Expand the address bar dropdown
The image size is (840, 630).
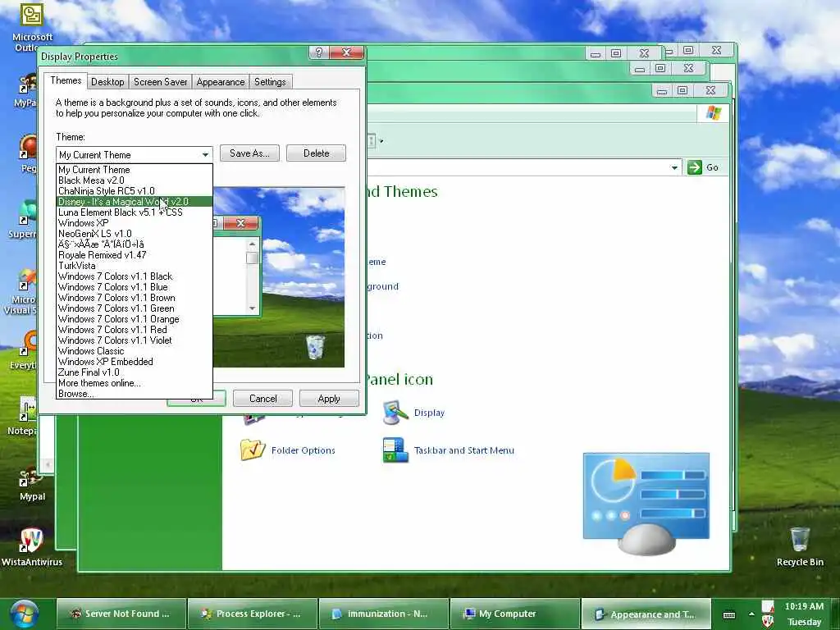click(674, 167)
